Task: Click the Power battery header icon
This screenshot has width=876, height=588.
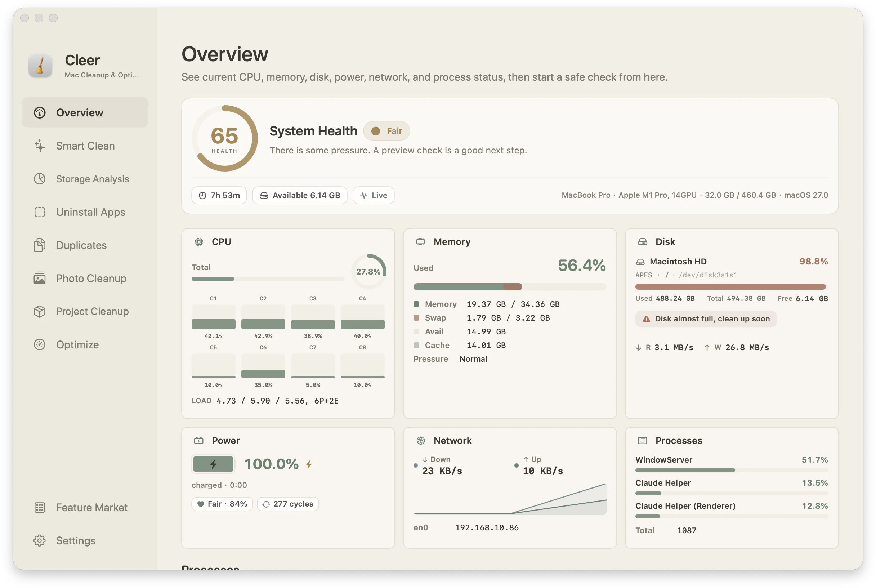Action: point(199,440)
